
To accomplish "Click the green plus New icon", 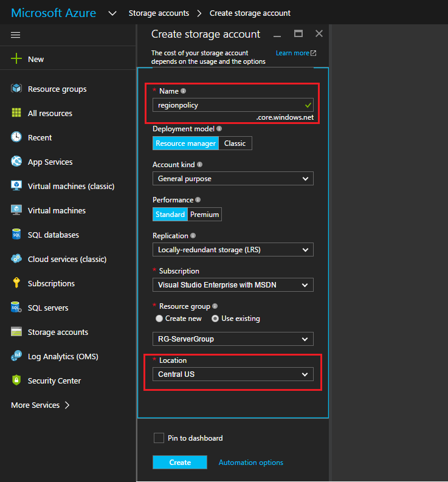I will click(16, 58).
